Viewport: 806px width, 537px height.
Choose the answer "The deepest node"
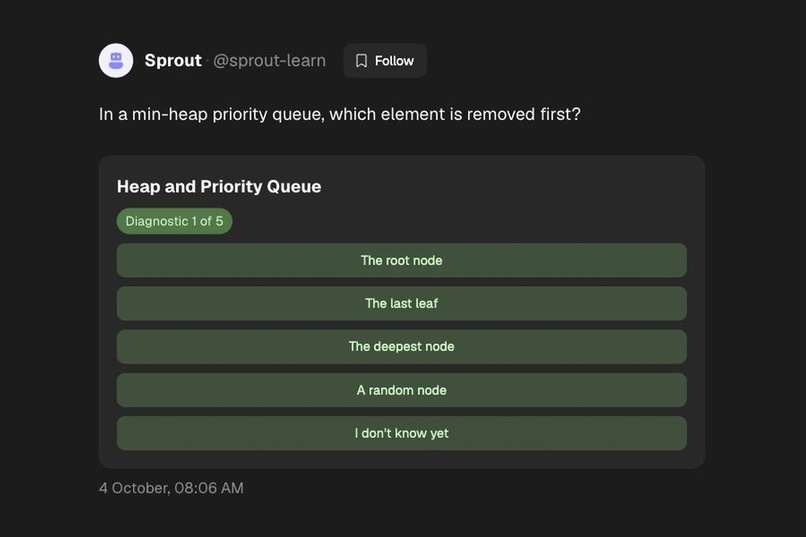[x=401, y=347]
